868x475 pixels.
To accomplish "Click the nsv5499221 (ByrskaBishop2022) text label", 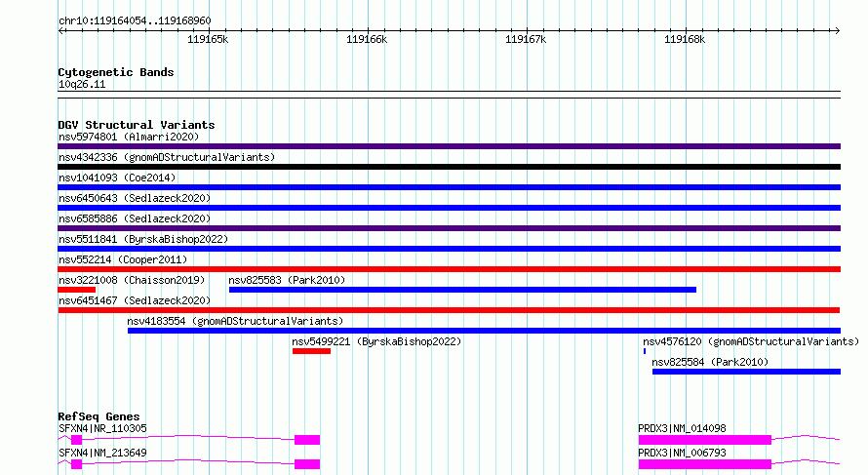I will tap(376, 341).
